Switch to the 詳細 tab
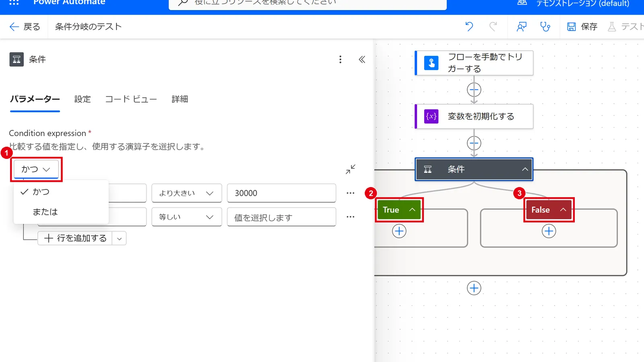 pos(180,99)
